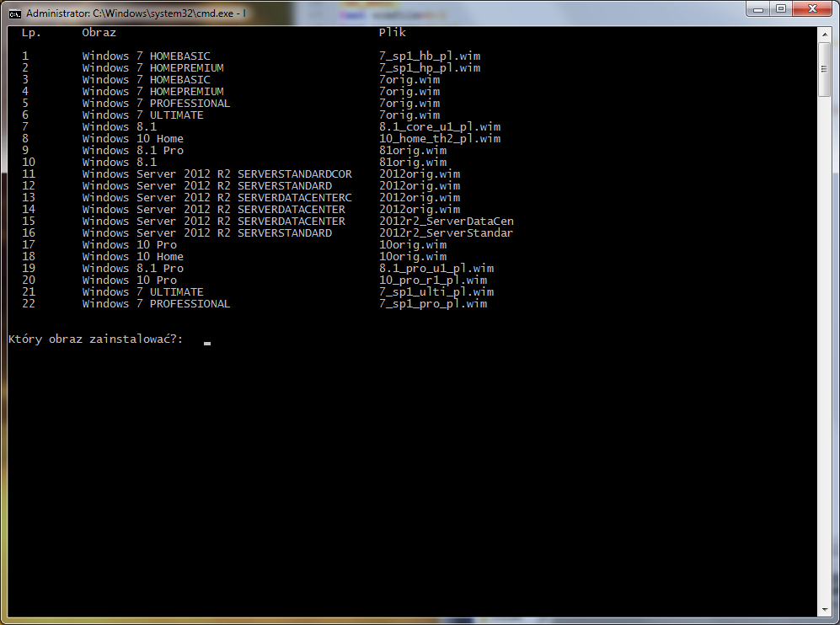The height and width of the screenshot is (625, 840).
Task: Click '10orig.wim' in row 18
Action: [413, 257]
